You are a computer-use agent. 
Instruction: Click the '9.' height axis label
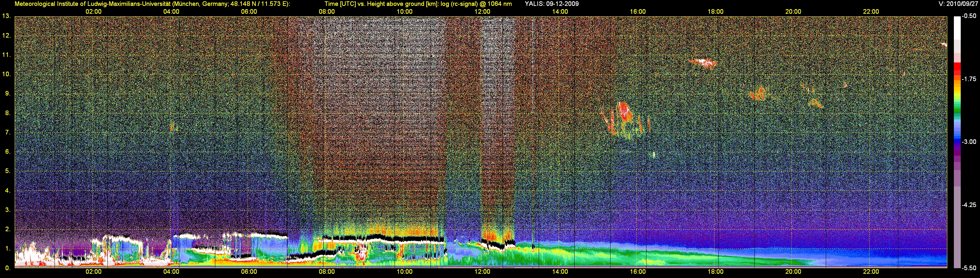[x=8, y=94]
